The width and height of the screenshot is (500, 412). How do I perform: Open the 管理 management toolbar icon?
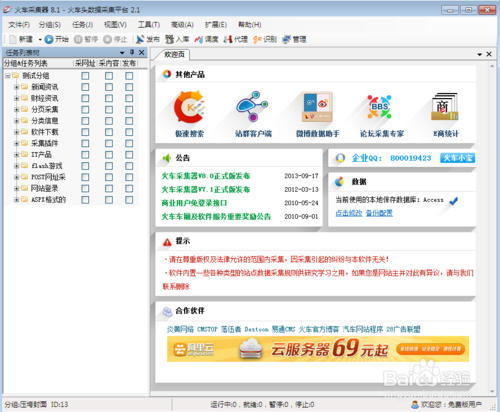286,39
